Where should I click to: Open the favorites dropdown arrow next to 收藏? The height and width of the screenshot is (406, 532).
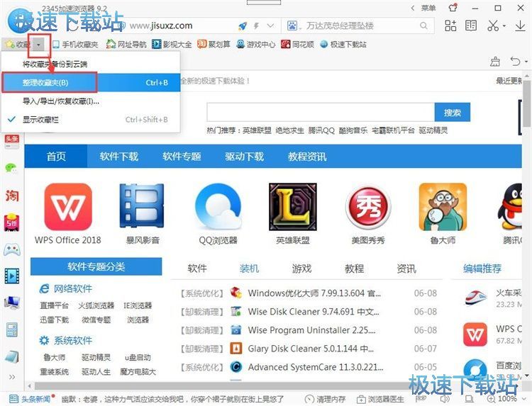[x=39, y=45]
